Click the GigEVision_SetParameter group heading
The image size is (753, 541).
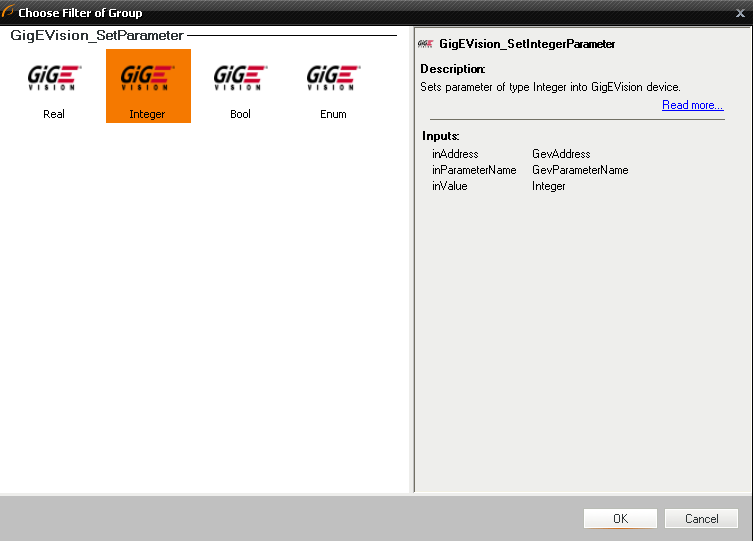97,36
